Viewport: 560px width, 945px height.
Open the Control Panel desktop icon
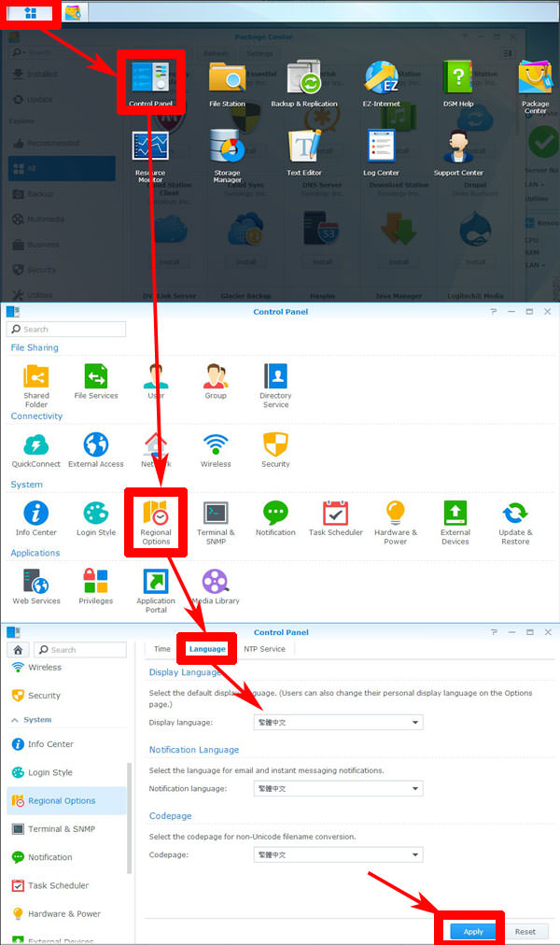151,82
